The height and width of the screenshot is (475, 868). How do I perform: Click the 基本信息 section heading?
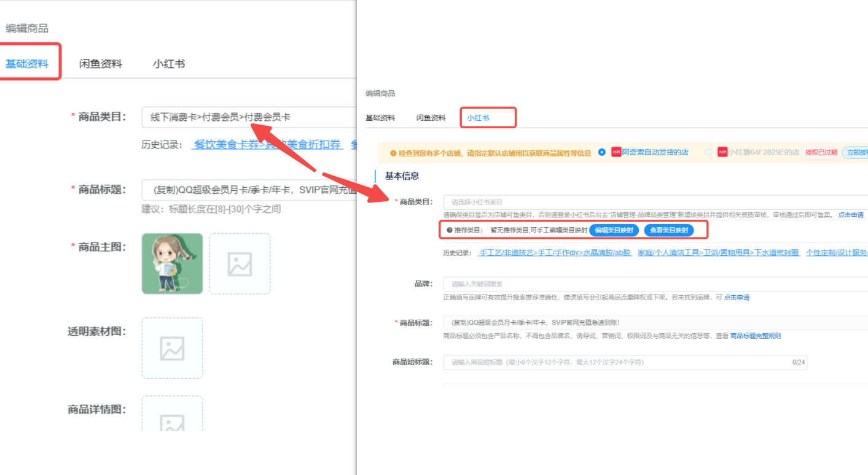(402, 176)
